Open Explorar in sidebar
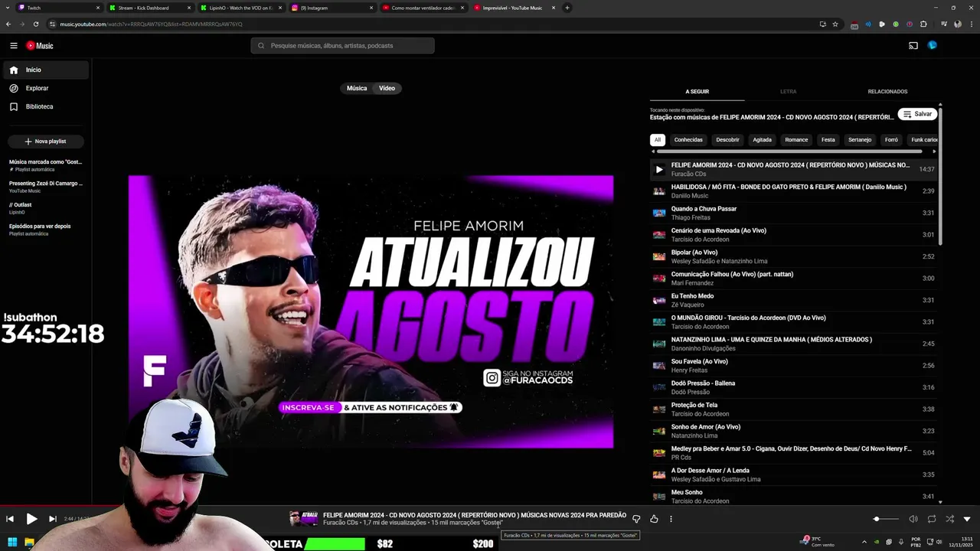 point(46,88)
